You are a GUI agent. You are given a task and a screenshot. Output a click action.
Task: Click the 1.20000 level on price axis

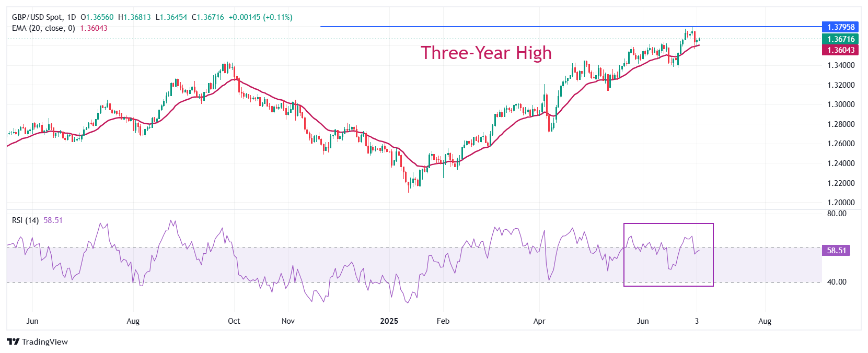click(841, 203)
